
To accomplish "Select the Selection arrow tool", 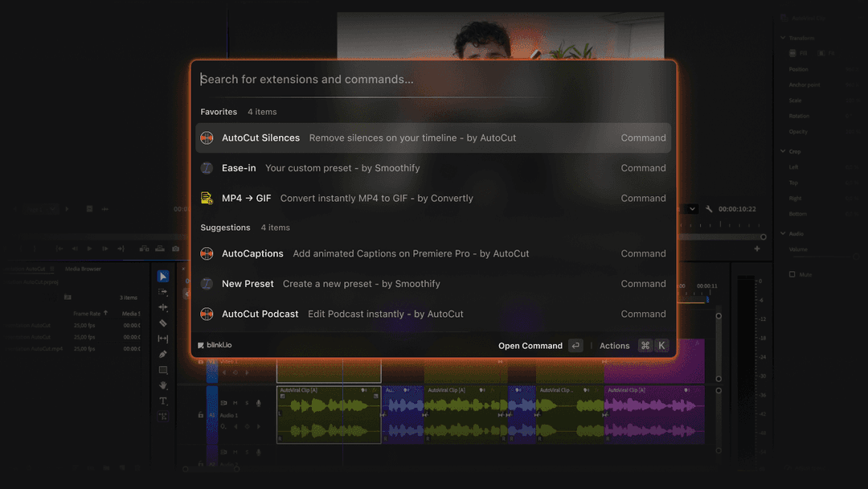I will click(x=163, y=276).
